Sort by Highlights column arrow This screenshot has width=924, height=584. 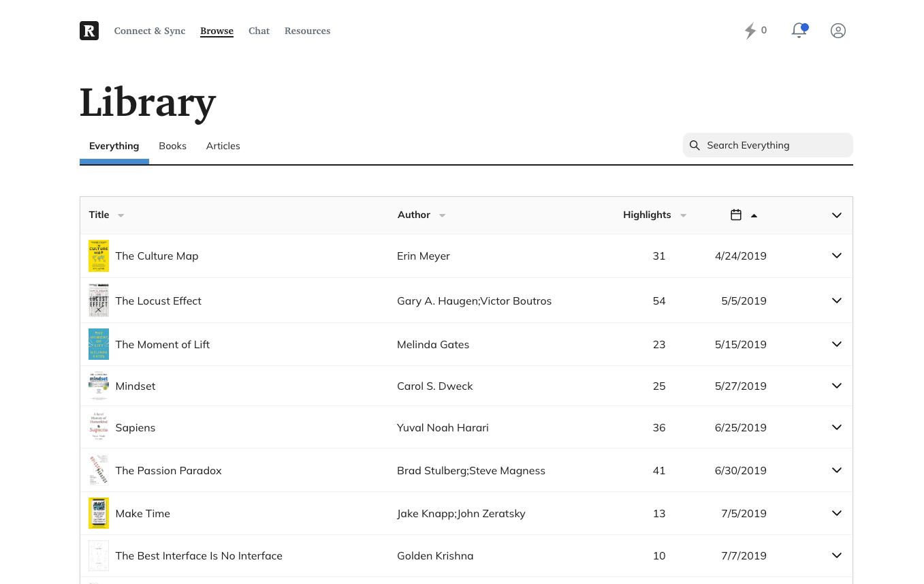click(683, 215)
